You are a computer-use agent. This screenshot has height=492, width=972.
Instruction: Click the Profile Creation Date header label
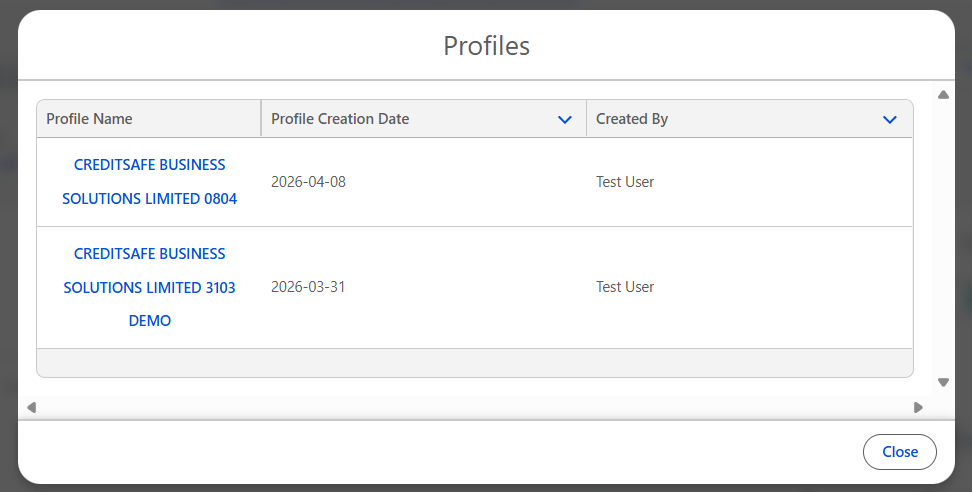(340, 119)
